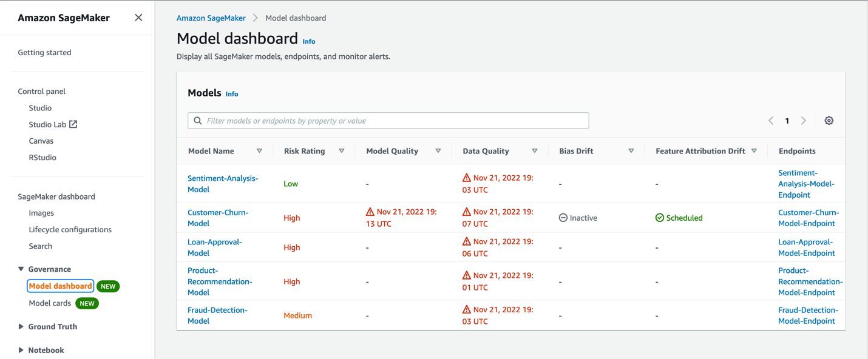This screenshot has height=359, width=868.
Task: Click Nov 21, 2022 19:06 UTC timestamp
Action: coord(498,247)
